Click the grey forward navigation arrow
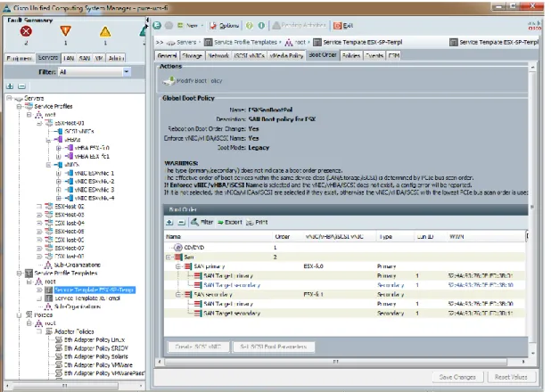The width and height of the screenshot is (551, 392). pos(169,25)
